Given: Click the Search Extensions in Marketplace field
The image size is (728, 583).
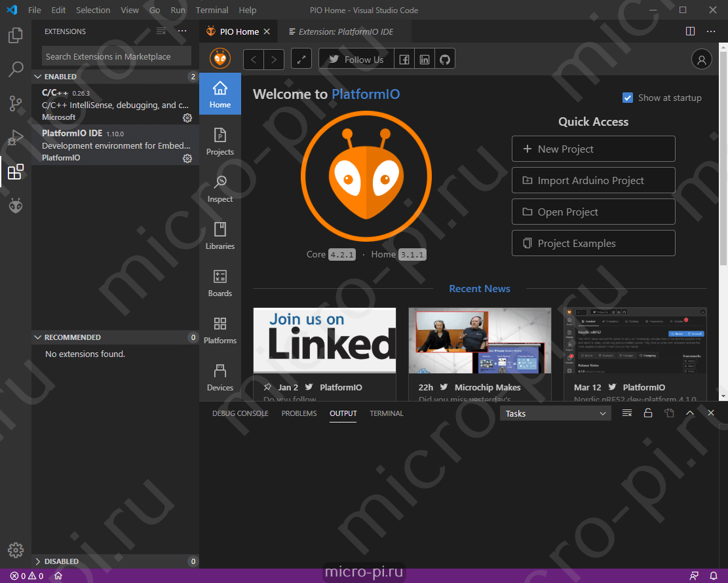Looking at the screenshot, I should tap(116, 56).
